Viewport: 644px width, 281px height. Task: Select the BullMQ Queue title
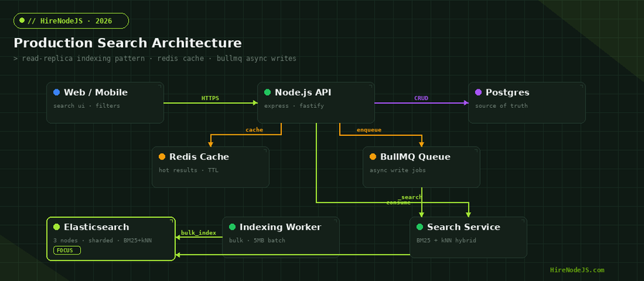[x=415, y=157]
